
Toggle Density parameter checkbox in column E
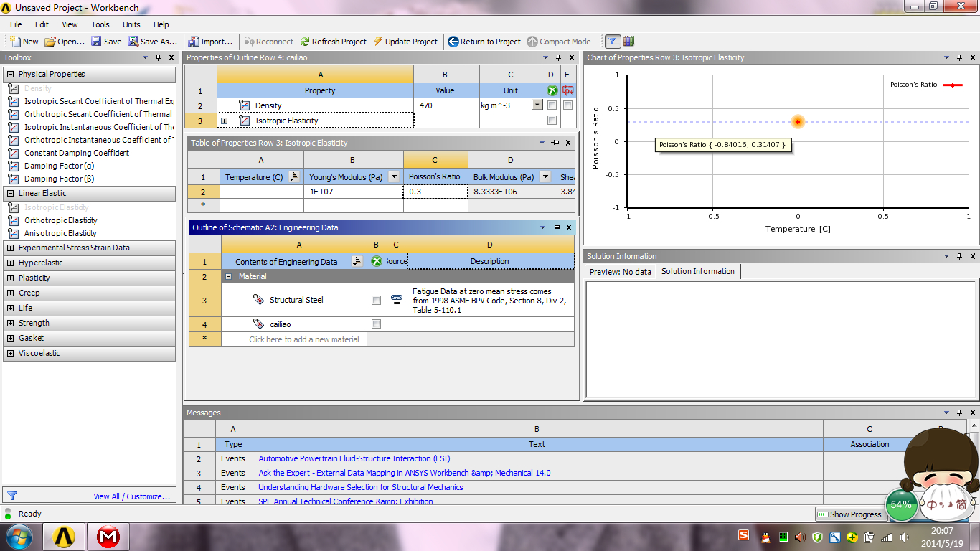[x=568, y=105]
